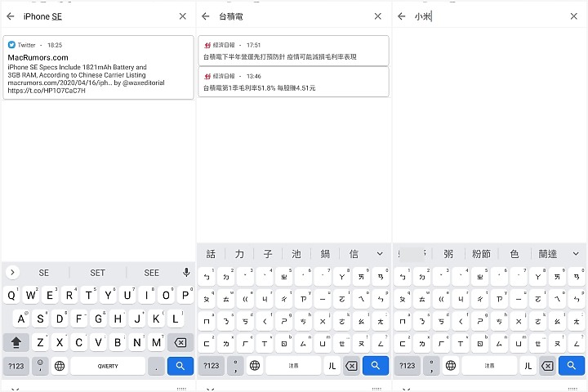The image size is (588, 392).
Task: Choose the SET word suggestion
Action: (97, 273)
